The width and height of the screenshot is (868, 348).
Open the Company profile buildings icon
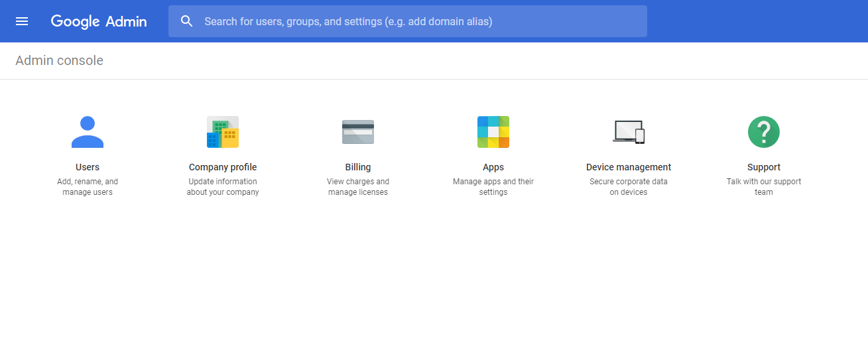click(223, 132)
